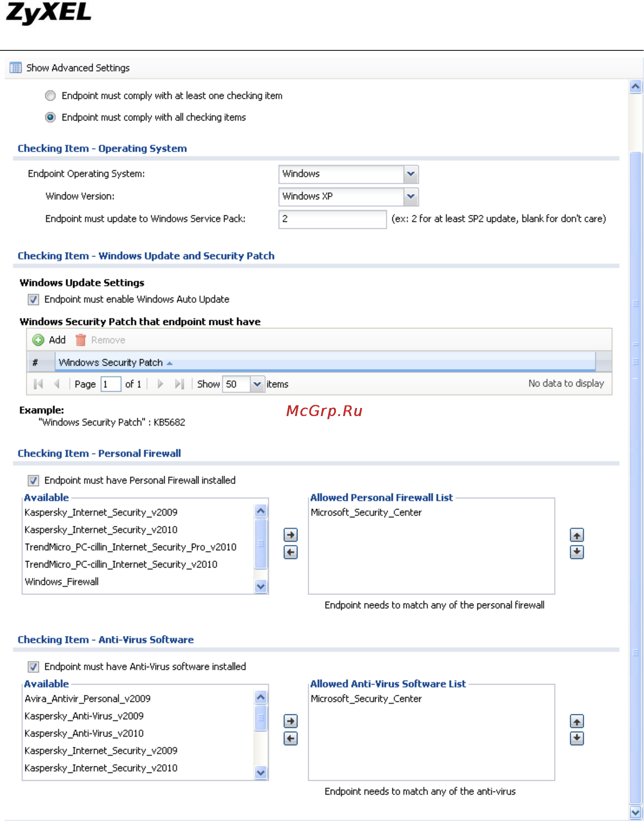Select Windows_Firewall in Available list

(62, 582)
